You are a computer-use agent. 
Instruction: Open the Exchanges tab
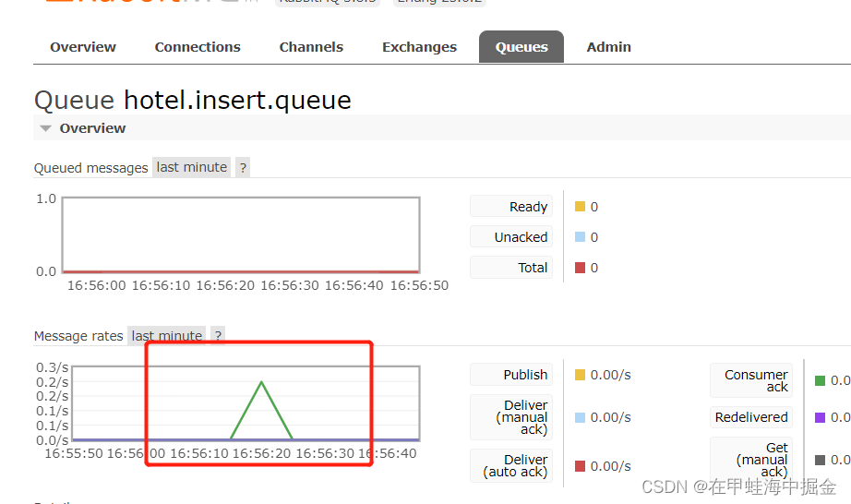[x=420, y=47]
